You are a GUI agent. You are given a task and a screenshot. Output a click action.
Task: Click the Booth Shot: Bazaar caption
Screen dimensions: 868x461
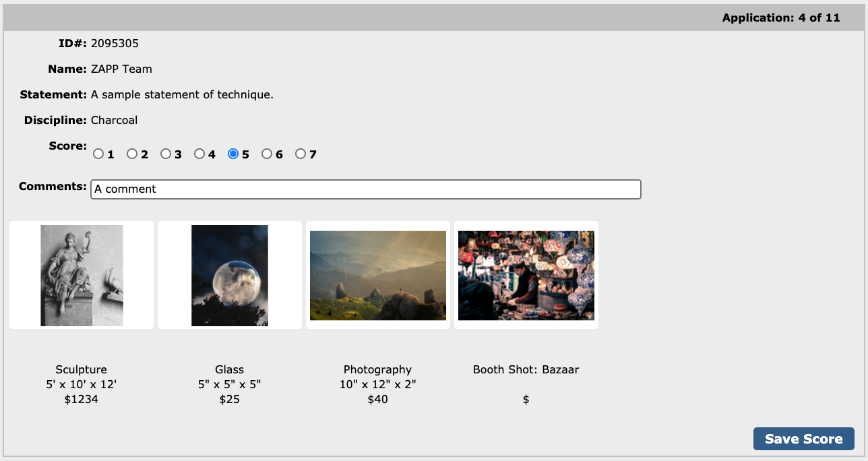(526, 369)
